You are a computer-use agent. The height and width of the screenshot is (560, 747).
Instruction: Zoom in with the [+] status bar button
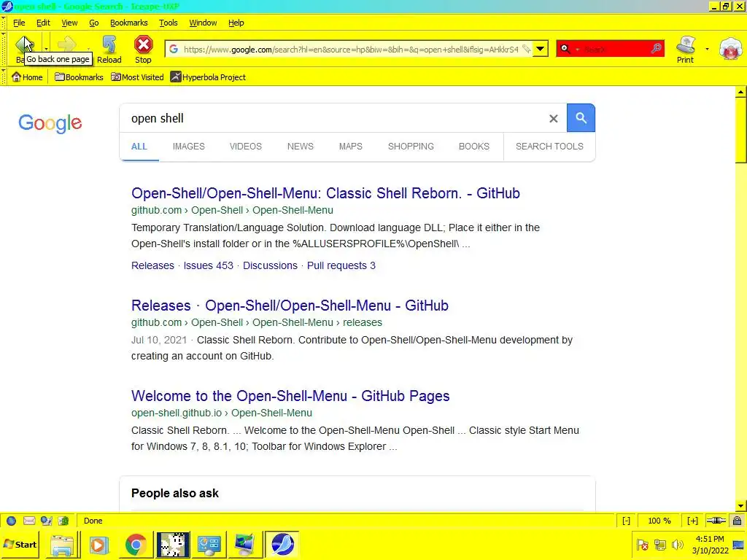pyautogui.click(x=692, y=521)
